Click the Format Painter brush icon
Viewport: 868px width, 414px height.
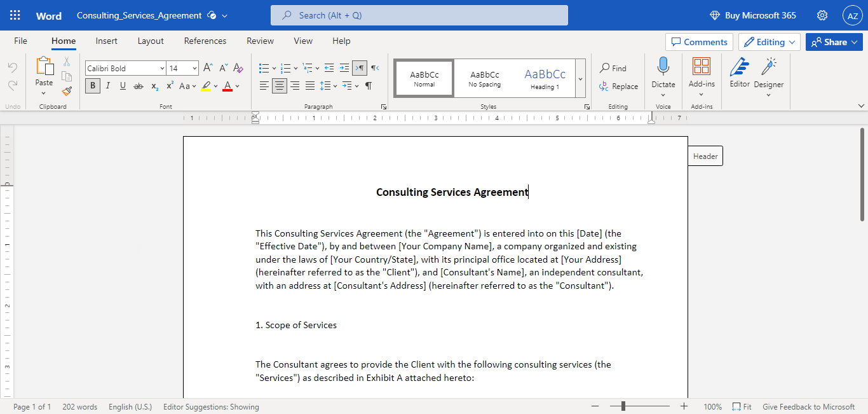click(67, 91)
